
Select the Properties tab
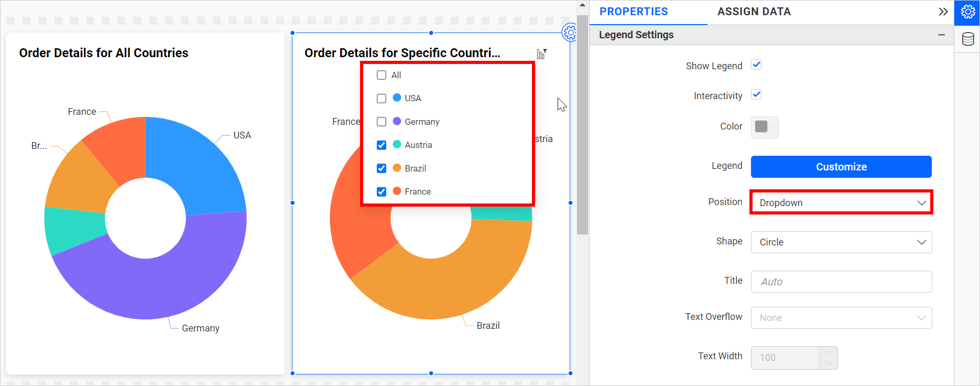coord(634,12)
